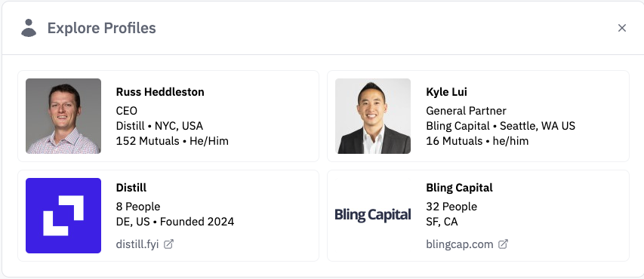The height and width of the screenshot is (279, 644).
Task: Select the Bling Capital wordmark logo
Action: click(x=373, y=215)
